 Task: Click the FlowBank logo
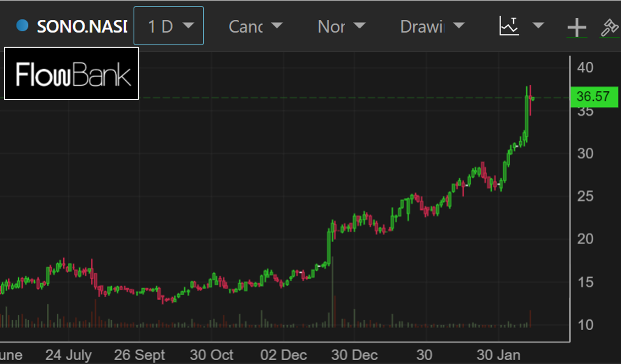point(72,74)
